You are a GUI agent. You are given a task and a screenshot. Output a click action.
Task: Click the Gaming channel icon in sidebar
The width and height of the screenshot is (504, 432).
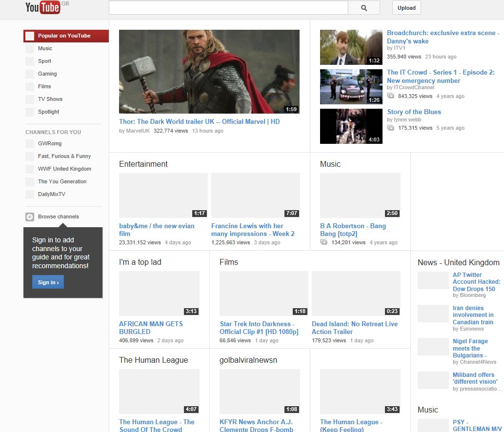pos(30,74)
